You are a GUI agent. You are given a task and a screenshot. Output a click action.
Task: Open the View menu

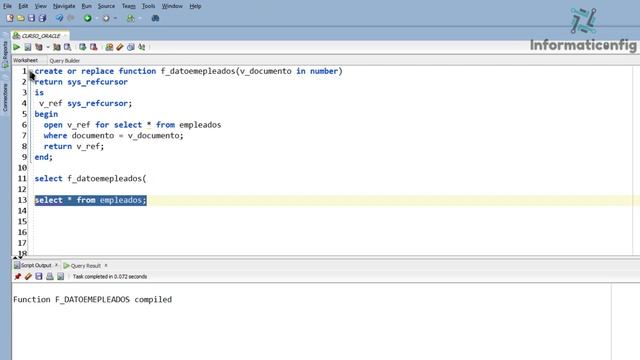[40, 6]
